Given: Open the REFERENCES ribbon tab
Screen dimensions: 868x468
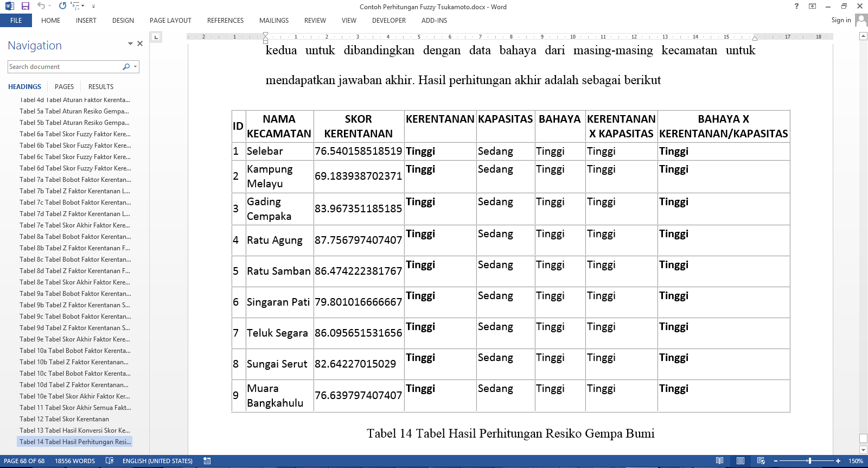Looking at the screenshot, I should click(225, 21).
